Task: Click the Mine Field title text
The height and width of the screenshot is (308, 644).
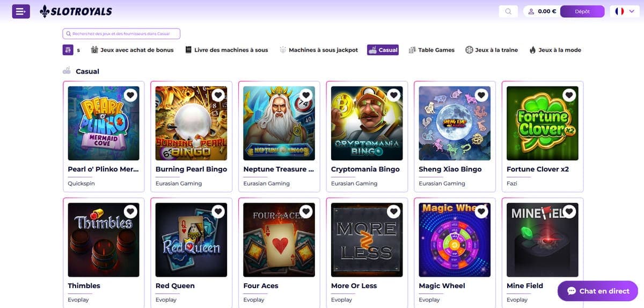Action: (525, 285)
